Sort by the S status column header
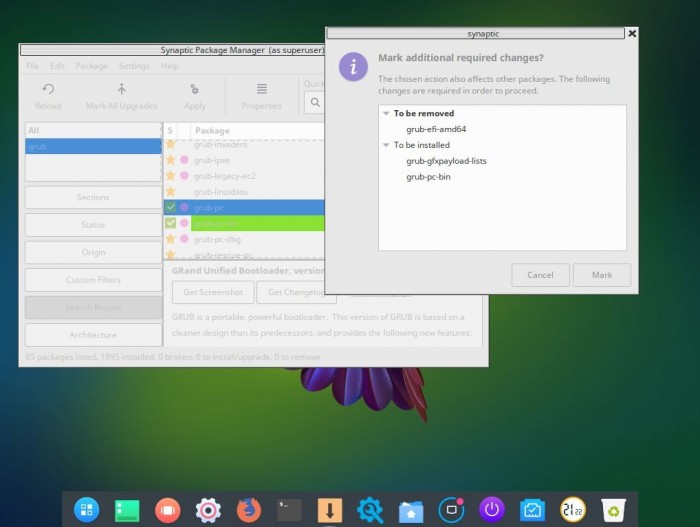700x527 pixels. [170, 130]
